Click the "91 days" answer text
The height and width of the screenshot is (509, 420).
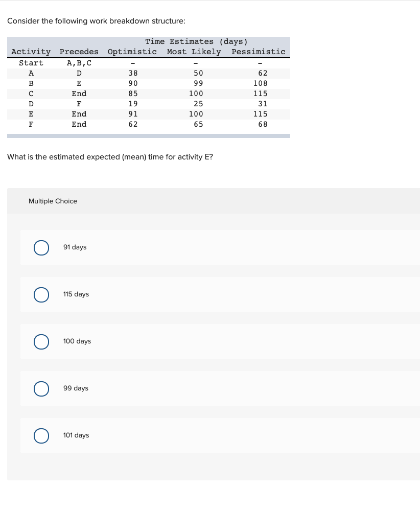tap(75, 247)
